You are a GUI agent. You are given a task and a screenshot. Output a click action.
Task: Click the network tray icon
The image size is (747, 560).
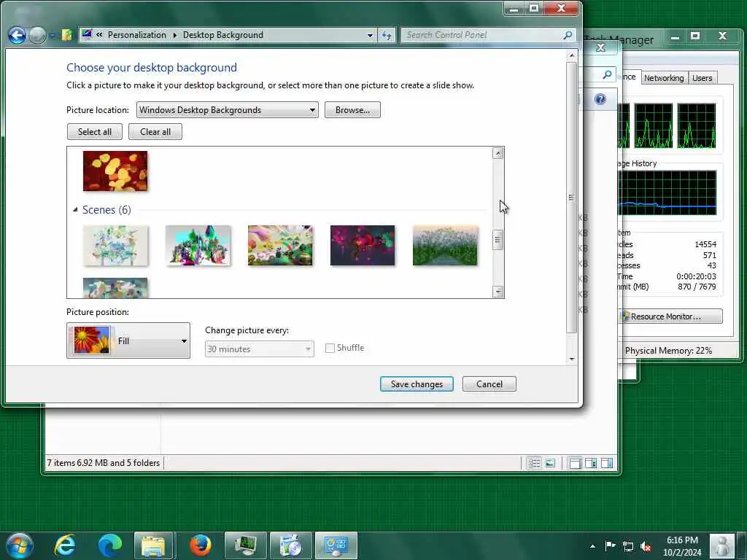tap(628, 546)
